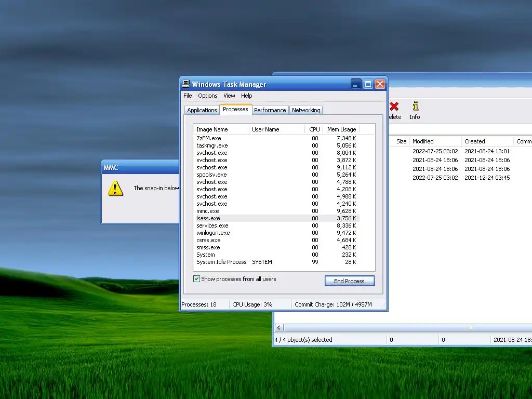Click '4 / 4 object(s) selected' status text
This screenshot has width=532, height=399.
tap(303, 340)
